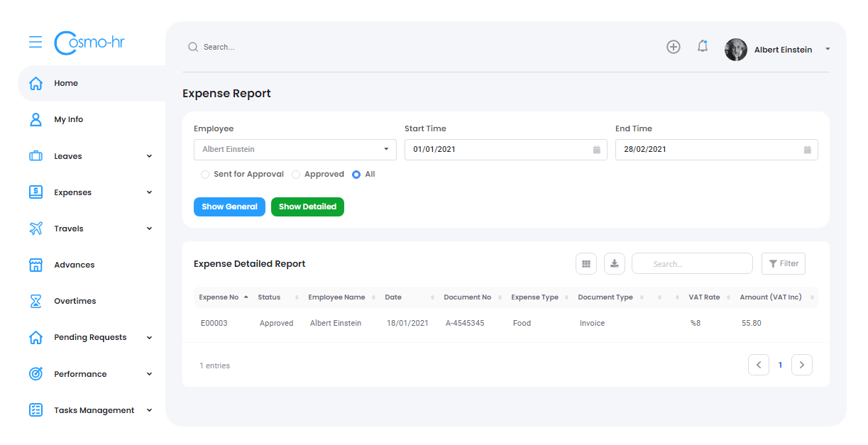
Task: Open the Home sidebar icon
Action: point(35,83)
